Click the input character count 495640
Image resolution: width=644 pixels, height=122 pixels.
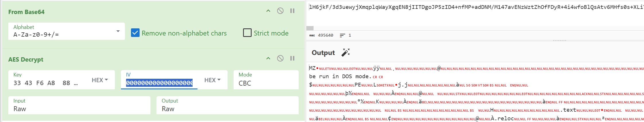point(326,35)
